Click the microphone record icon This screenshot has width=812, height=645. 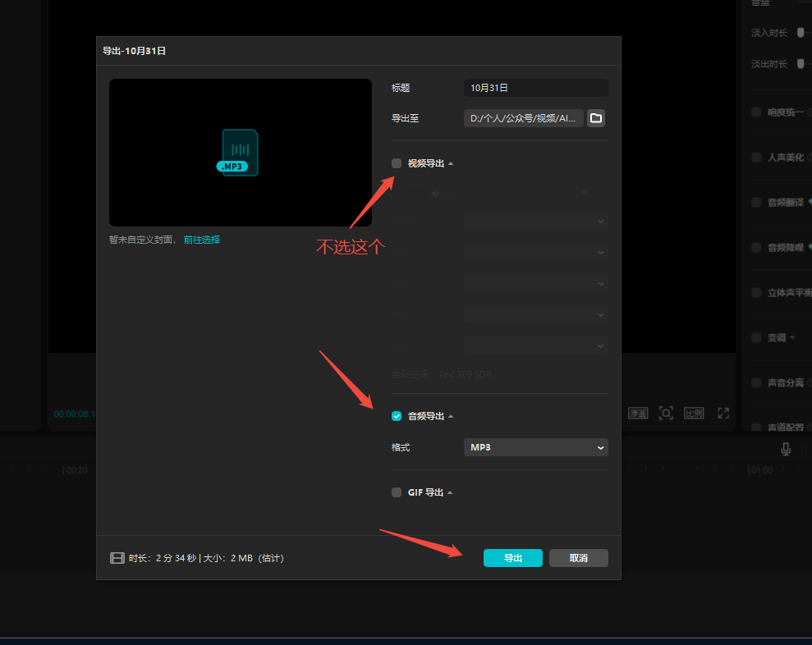point(785,449)
